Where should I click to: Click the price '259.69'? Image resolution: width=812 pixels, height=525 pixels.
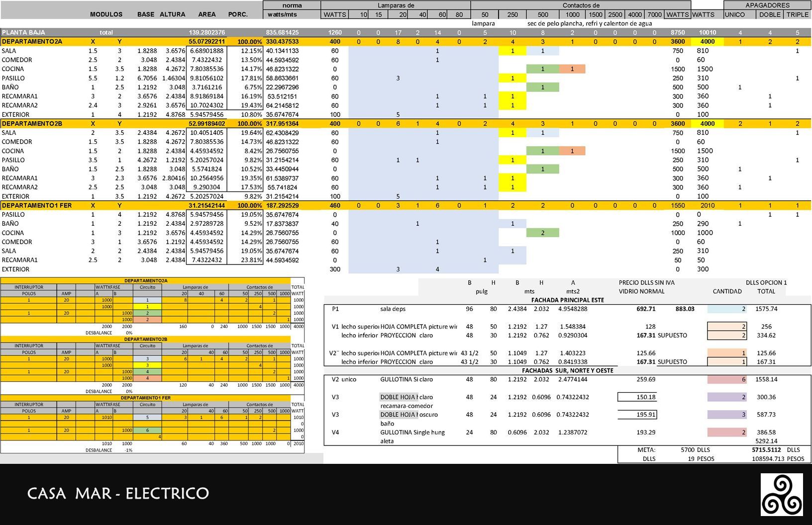[x=646, y=379]
